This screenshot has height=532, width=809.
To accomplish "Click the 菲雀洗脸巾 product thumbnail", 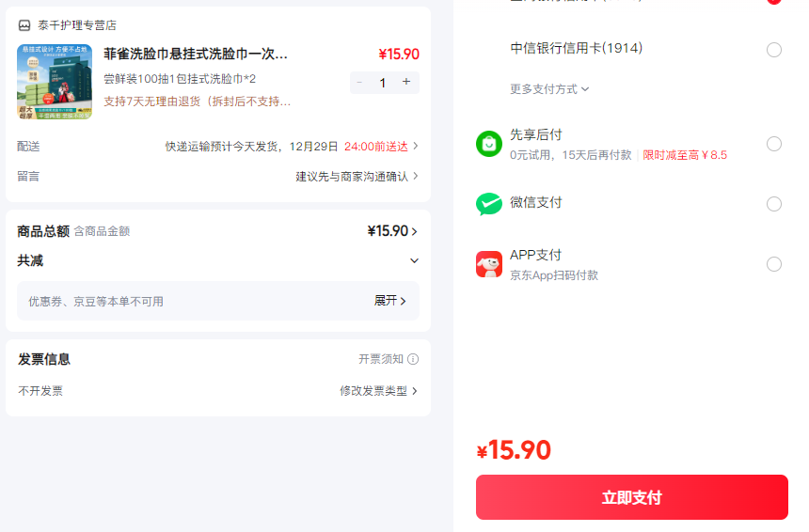I will [55, 82].
